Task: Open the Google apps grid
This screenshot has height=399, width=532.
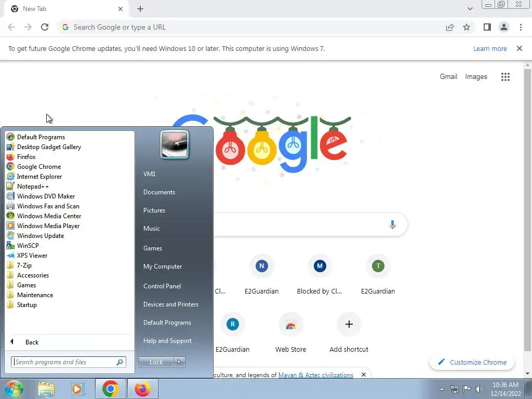Action: 505,77
